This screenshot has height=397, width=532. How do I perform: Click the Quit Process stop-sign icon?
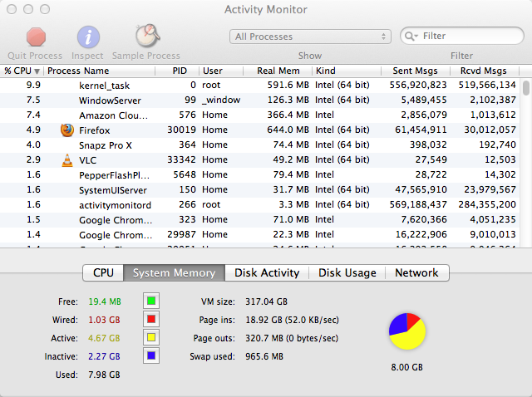click(35, 37)
